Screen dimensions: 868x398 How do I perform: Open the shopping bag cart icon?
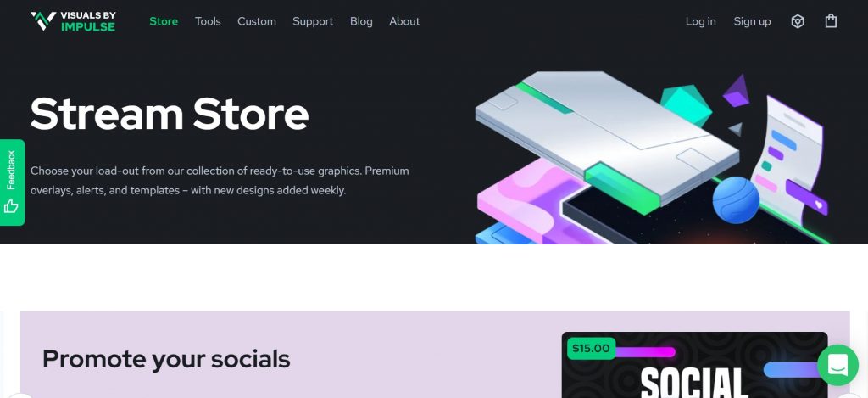click(x=831, y=21)
